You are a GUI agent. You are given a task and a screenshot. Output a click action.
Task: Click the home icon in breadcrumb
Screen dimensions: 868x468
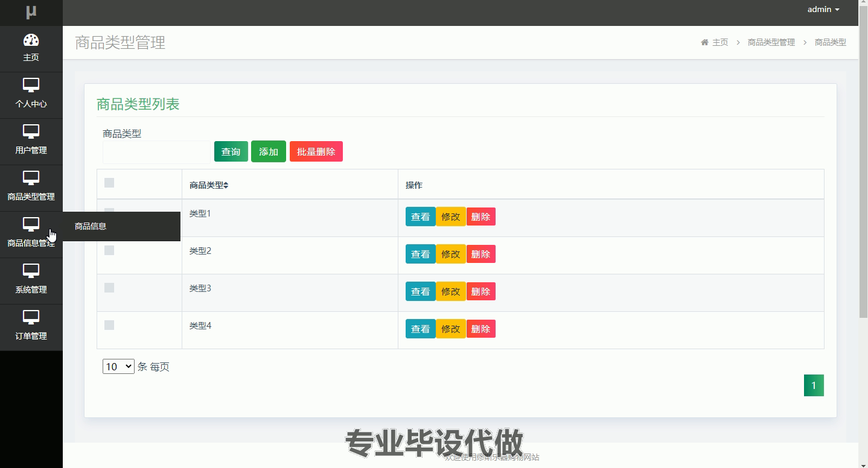click(704, 42)
